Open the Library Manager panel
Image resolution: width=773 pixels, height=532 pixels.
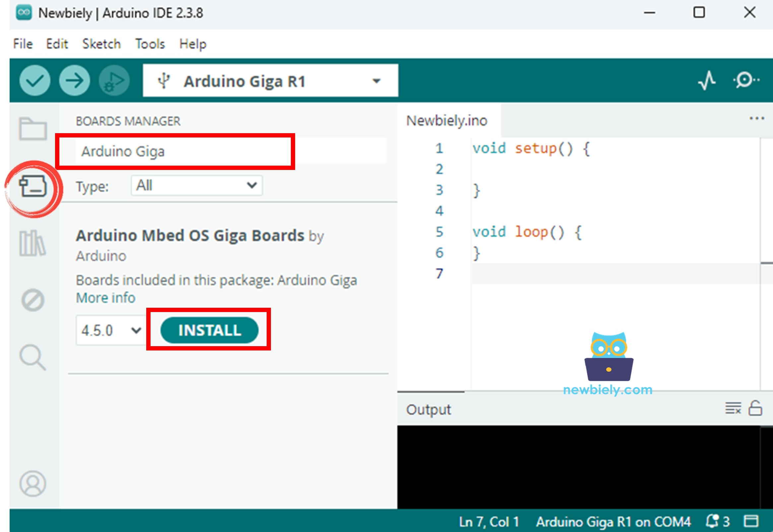pos(33,243)
